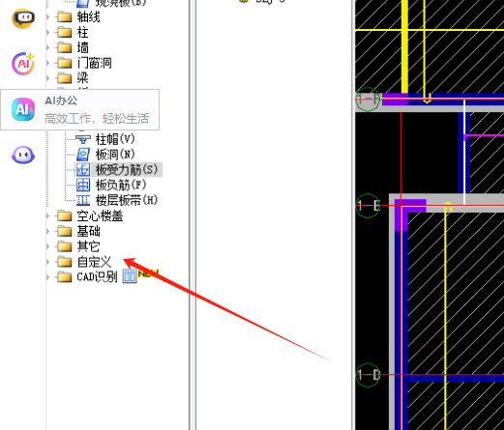Click the top green axis bubble in drawing
504x430 pixels.
(368, 100)
